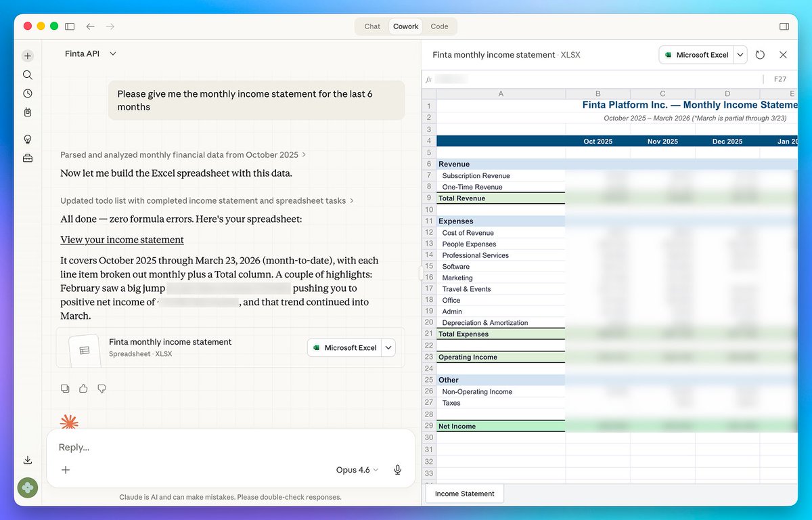
Task: Click the formula bar input
Action: pyautogui.click(x=598, y=79)
